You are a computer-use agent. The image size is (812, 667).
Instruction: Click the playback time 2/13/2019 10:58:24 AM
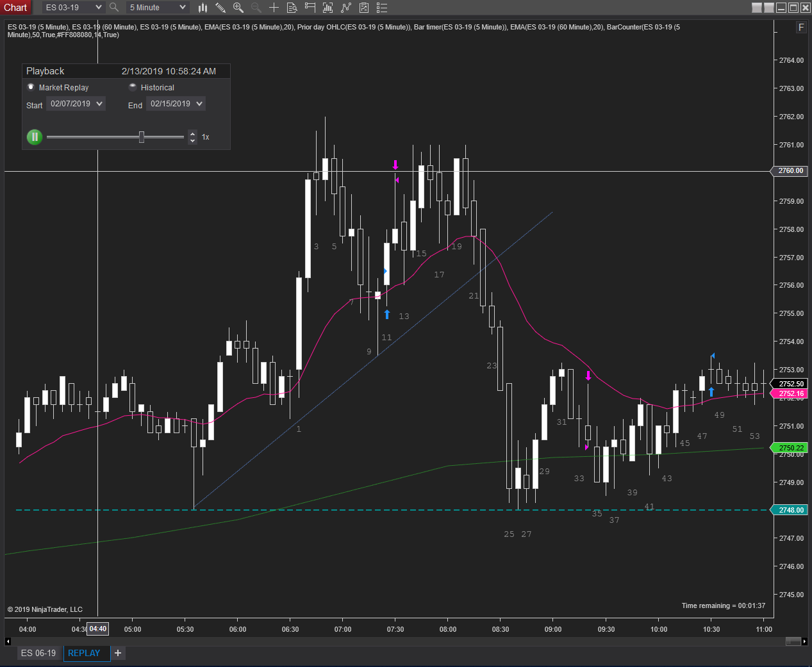point(169,71)
